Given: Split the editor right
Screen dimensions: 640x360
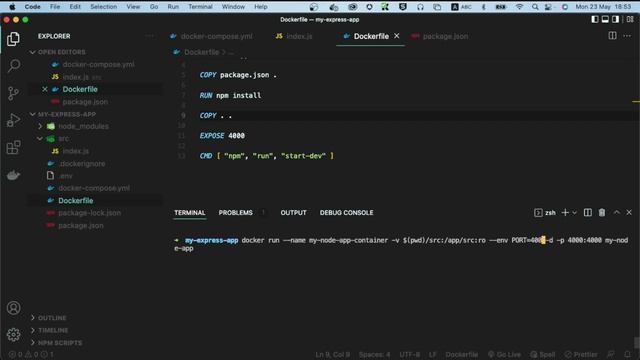Looking at the screenshot, I should (x=612, y=36).
